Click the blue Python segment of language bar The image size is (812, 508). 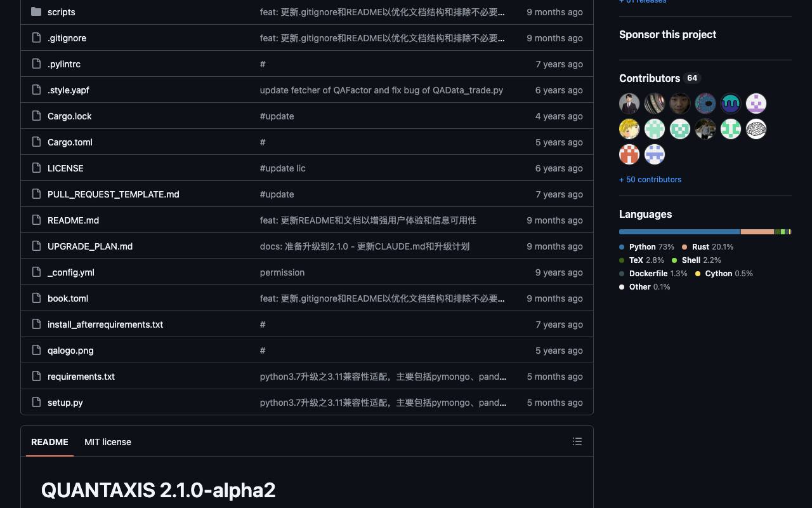point(679,232)
